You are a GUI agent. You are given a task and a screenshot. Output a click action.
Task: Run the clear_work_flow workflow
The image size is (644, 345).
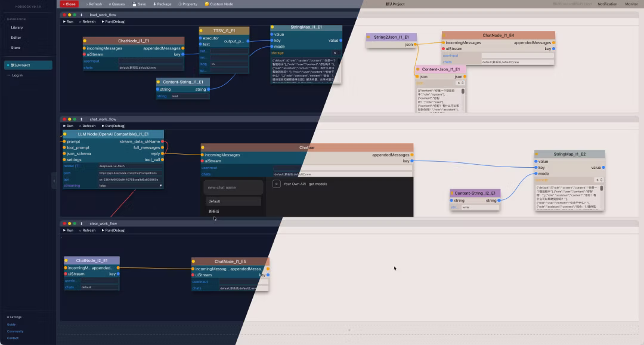click(68, 230)
